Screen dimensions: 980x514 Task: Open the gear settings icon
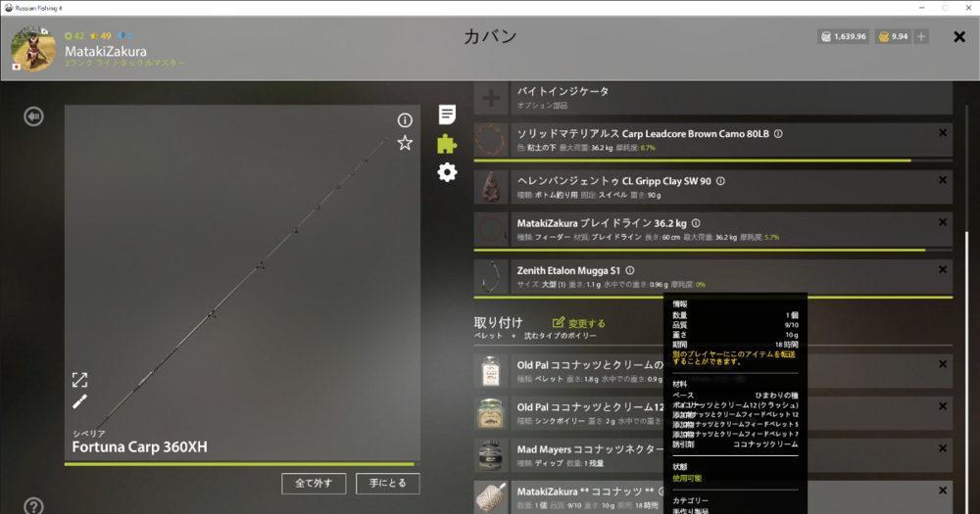click(x=447, y=172)
